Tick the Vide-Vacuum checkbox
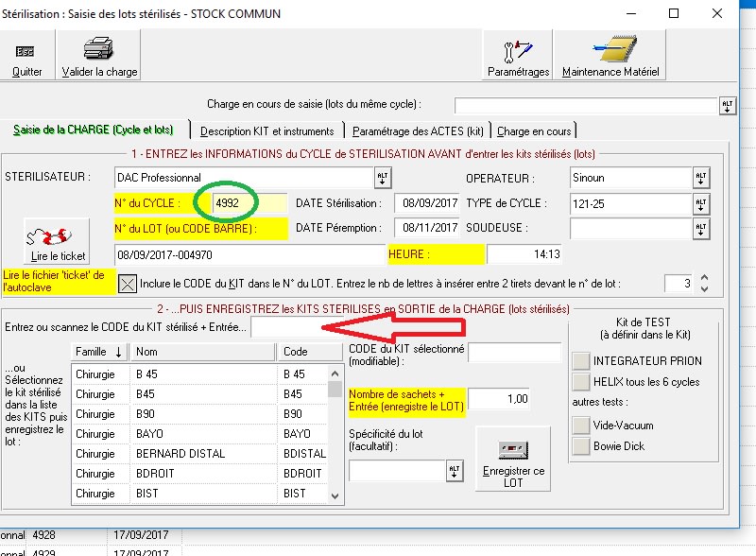The image size is (756, 556). coord(581,426)
